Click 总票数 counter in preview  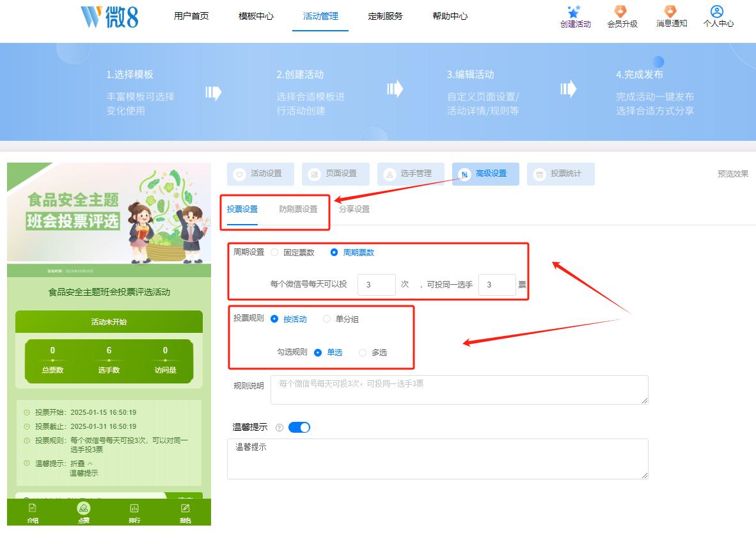(x=52, y=360)
